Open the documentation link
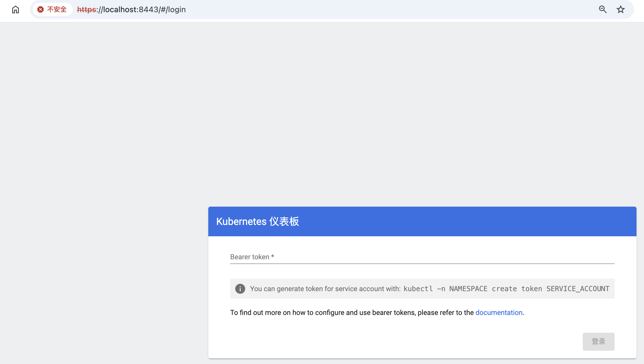This screenshot has height=364, width=644. (499, 312)
